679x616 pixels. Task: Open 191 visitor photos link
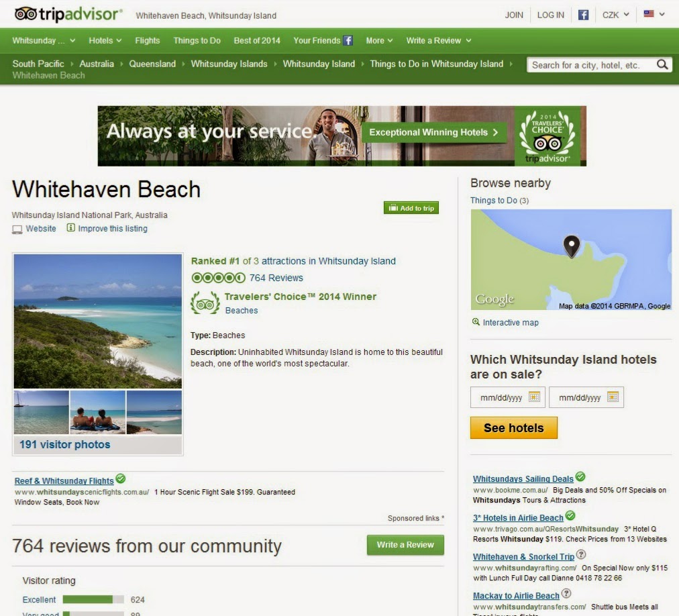[x=65, y=444]
